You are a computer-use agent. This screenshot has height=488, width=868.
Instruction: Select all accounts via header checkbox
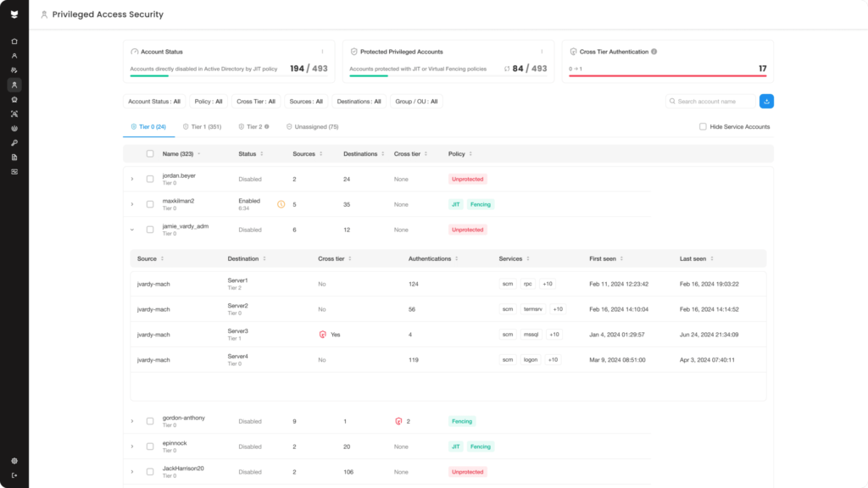150,154
